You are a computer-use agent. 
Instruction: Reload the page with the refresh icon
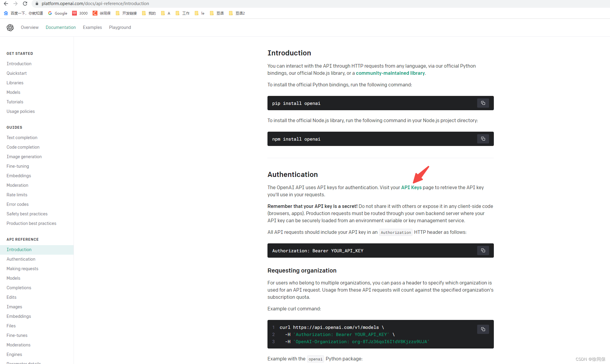(x=25, y=4)
